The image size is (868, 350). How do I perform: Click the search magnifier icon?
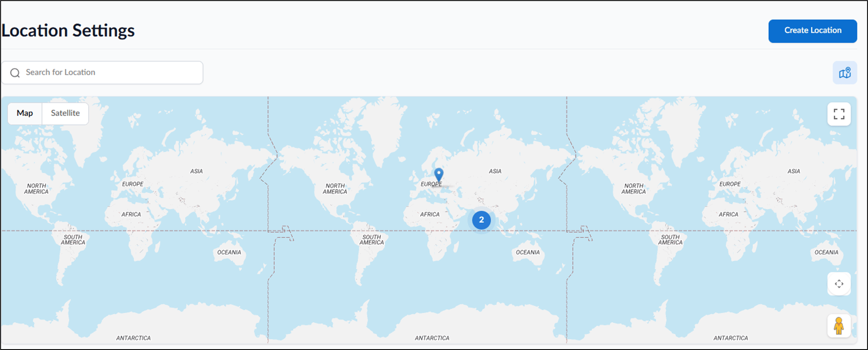point(15,73)
